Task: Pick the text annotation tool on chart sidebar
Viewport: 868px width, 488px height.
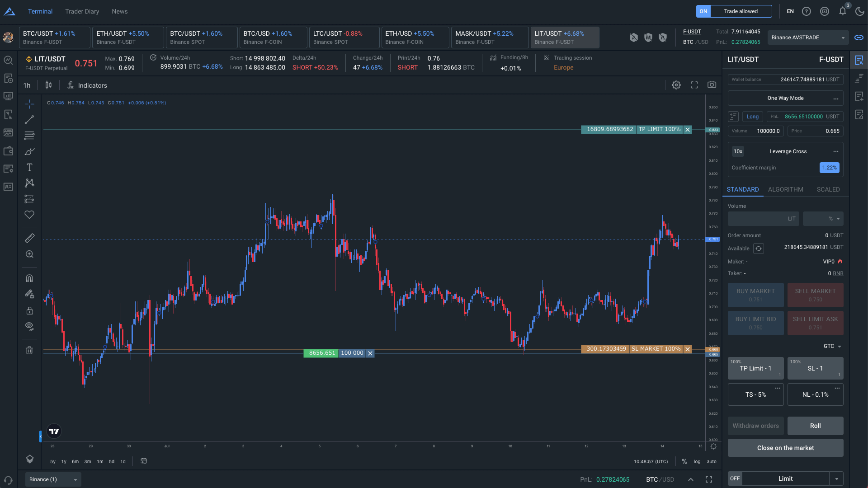Action: (x=29, y=167)
